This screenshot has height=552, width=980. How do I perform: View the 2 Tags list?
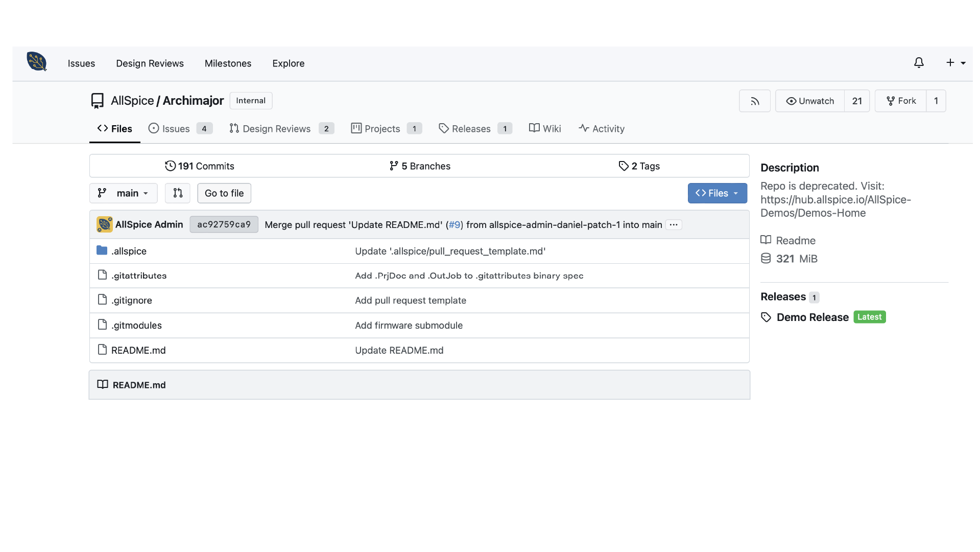pyautogui.click(x=639, y=166)
